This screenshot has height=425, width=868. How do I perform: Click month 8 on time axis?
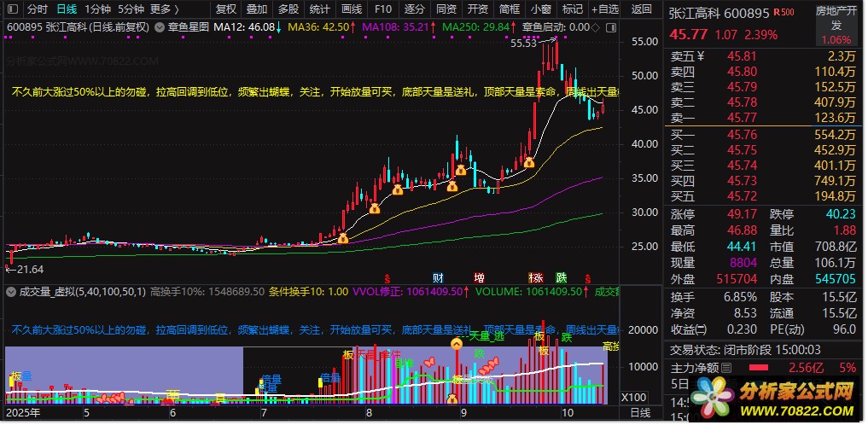pyautogui.click(x=370, y=413)
